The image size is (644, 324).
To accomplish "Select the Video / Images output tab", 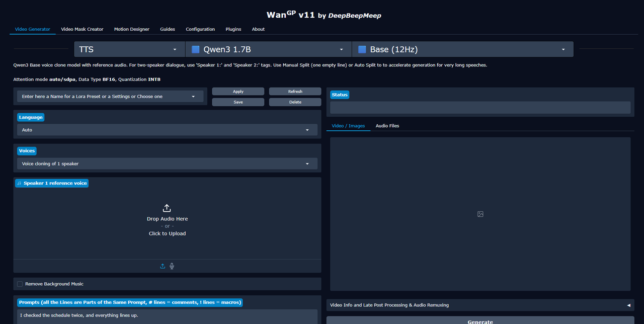I will point(348,126).
